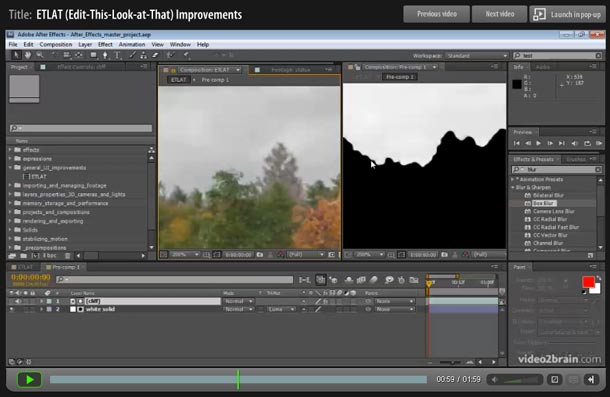This screenshot has height=397, width=610.
Task: Select the Puppet Pin tool
Action: tap(187, 55)
